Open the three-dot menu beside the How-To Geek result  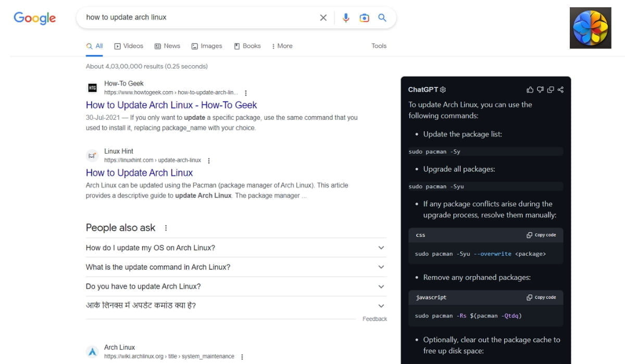coord(245,92)
